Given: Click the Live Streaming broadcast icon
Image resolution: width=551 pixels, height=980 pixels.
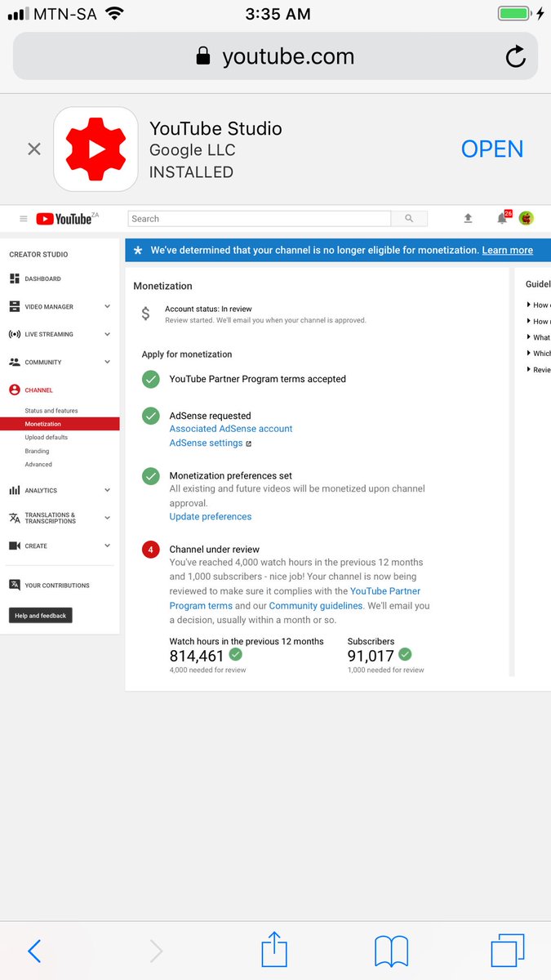Looking at the screenshot, I should coord(15,335).
